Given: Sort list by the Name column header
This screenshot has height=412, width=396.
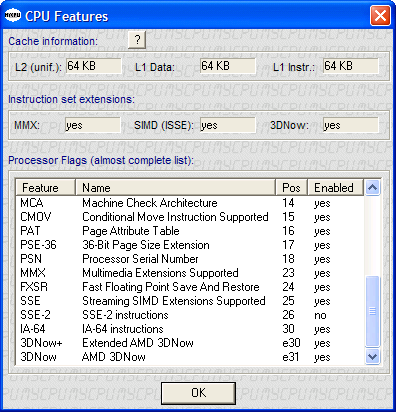Looking at the screenshot, I should [x=175, y=188].
